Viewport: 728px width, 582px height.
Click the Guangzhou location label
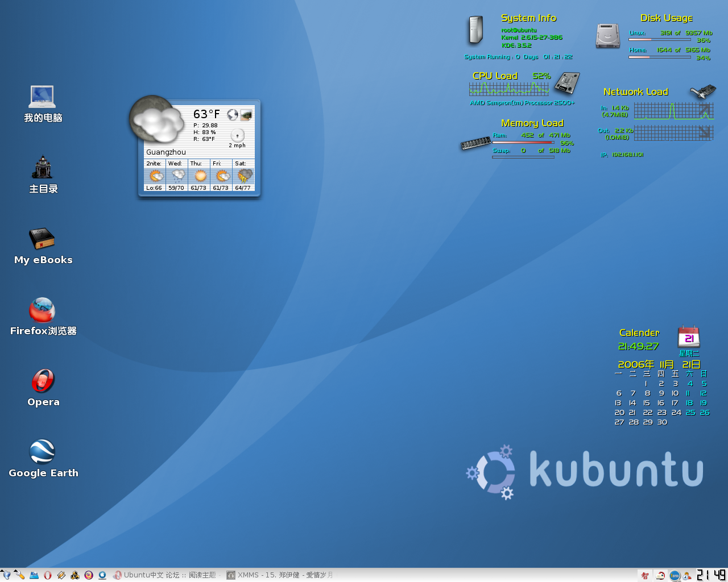166,152
